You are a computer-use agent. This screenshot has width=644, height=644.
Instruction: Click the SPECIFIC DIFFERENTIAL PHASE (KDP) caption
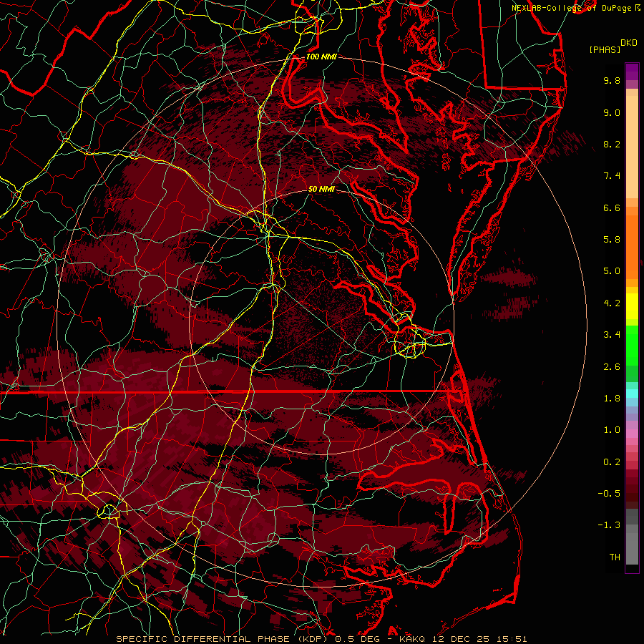224,639
